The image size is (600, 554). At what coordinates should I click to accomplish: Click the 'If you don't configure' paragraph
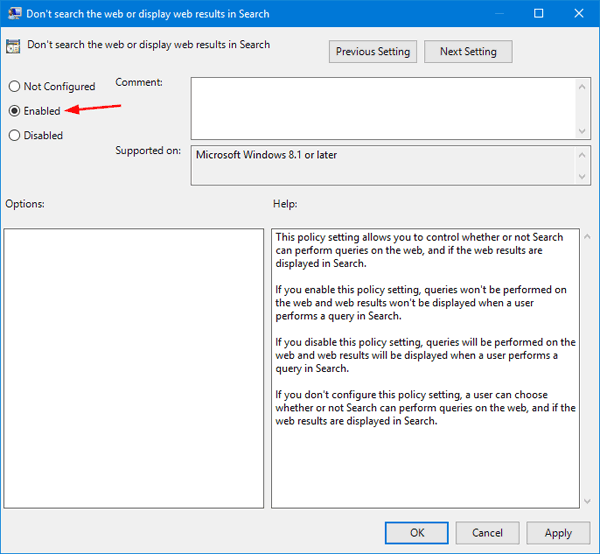coord(426,407)
